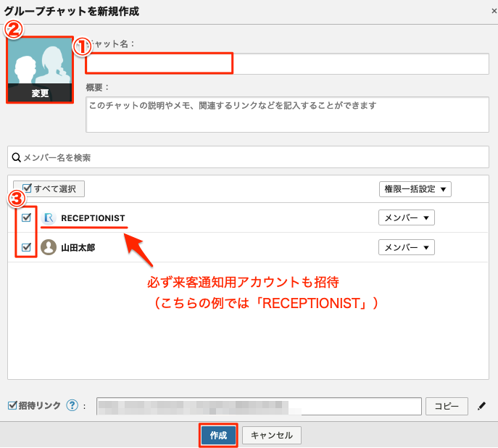The width and height of the screenshot is (498, 448).
Task: Toggle the すべて選択 checkbox
Action: point(27,188)
